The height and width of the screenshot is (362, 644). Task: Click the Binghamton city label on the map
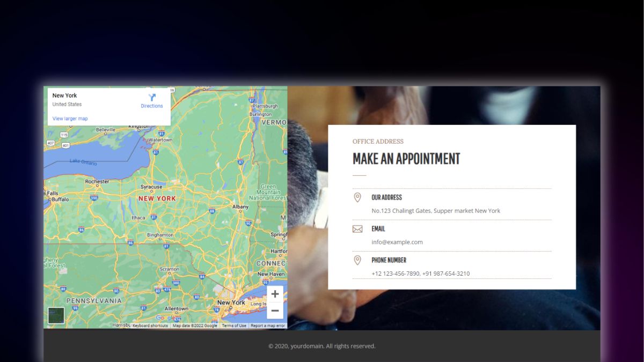(160, 235)
